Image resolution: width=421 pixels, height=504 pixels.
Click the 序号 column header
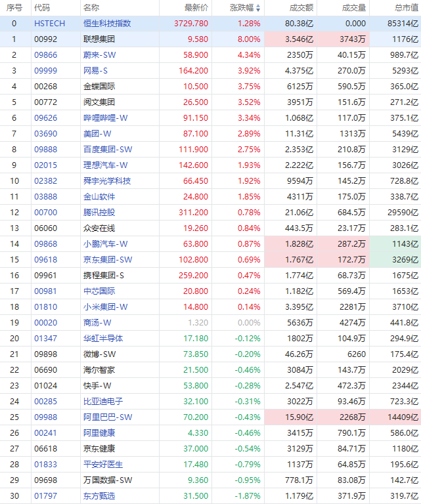click(x=14, y=8)
